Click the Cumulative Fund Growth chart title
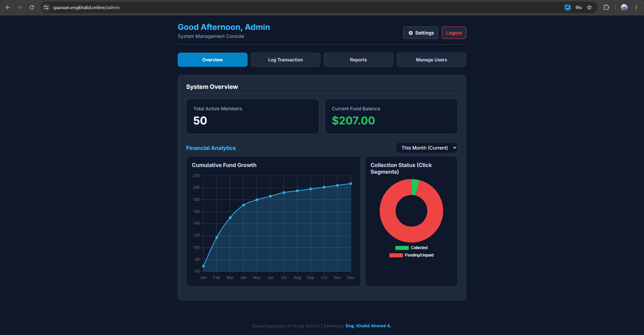The image size is (644, 335). tap(224, 165)
